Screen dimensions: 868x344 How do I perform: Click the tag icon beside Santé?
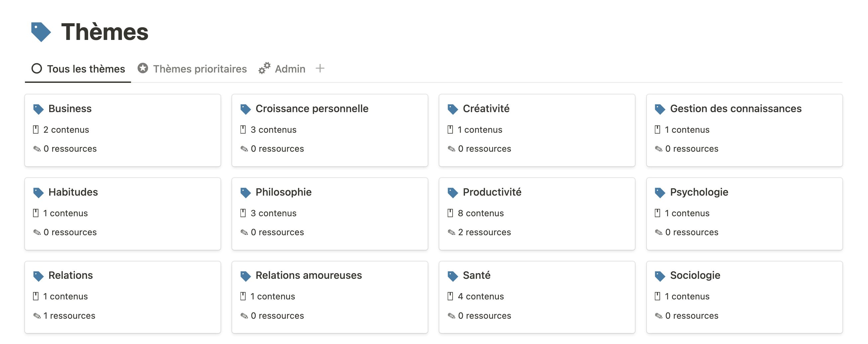pos(453,276)
